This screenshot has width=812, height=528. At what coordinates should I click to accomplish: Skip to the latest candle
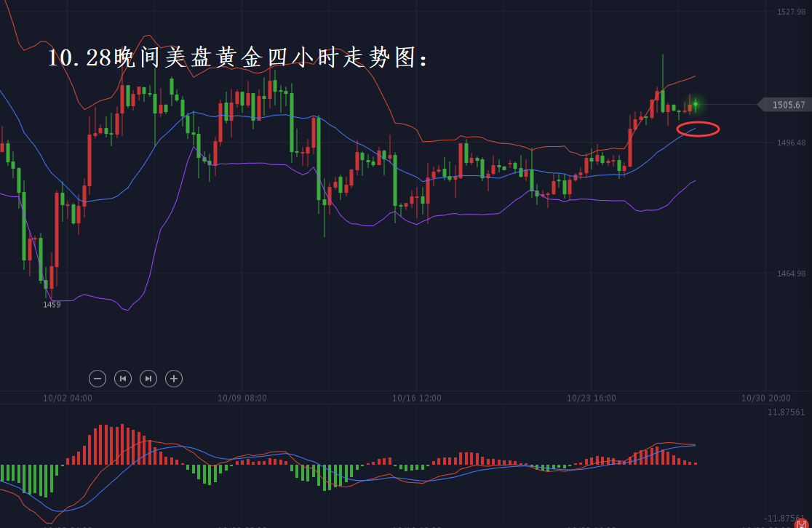point(148,378)
